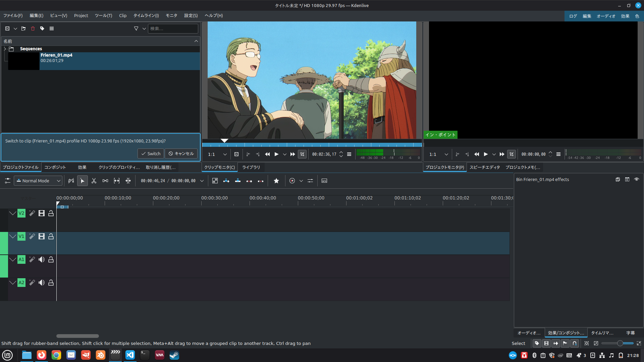Select the Razor tool in timeline toolbar
The image size is (644, 362).
pyautogui.click(x=94, y=181)
